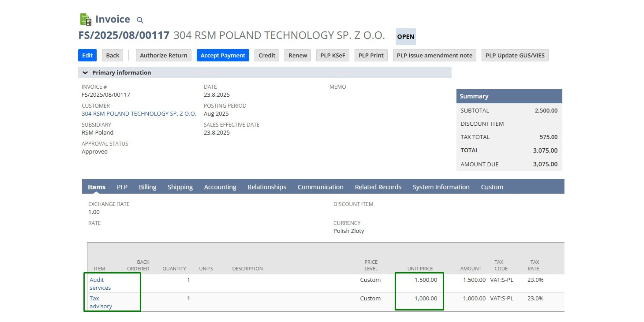Click the Renew button

(298, 55)
